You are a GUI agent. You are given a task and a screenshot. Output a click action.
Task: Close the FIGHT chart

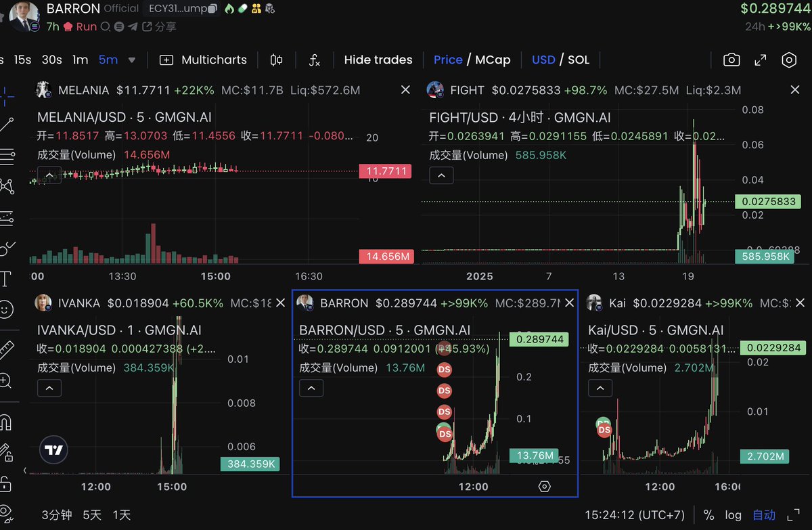(x=796, y=90)
